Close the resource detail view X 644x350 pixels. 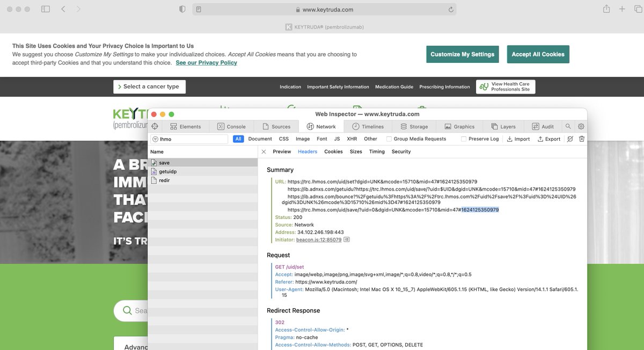264,152
